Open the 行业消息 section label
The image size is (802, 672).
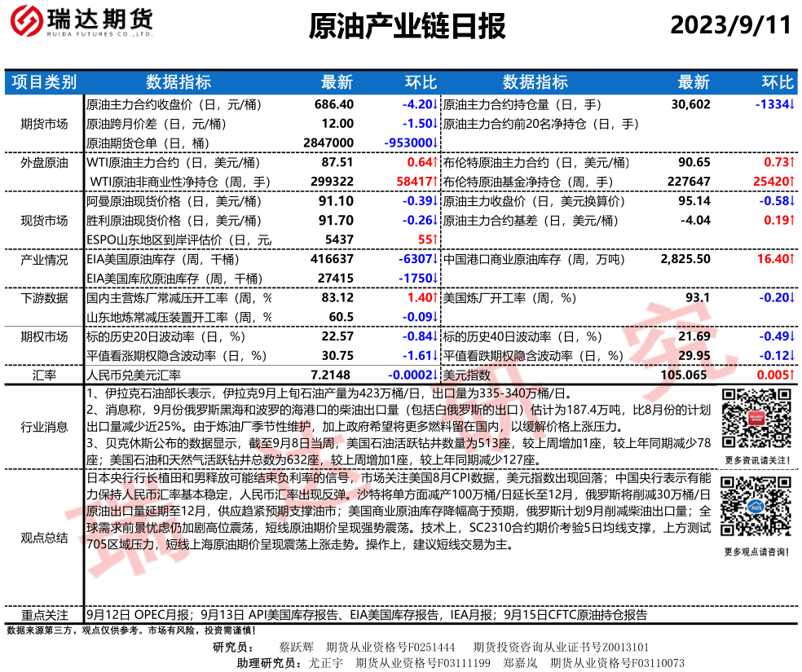coord(44,426)
